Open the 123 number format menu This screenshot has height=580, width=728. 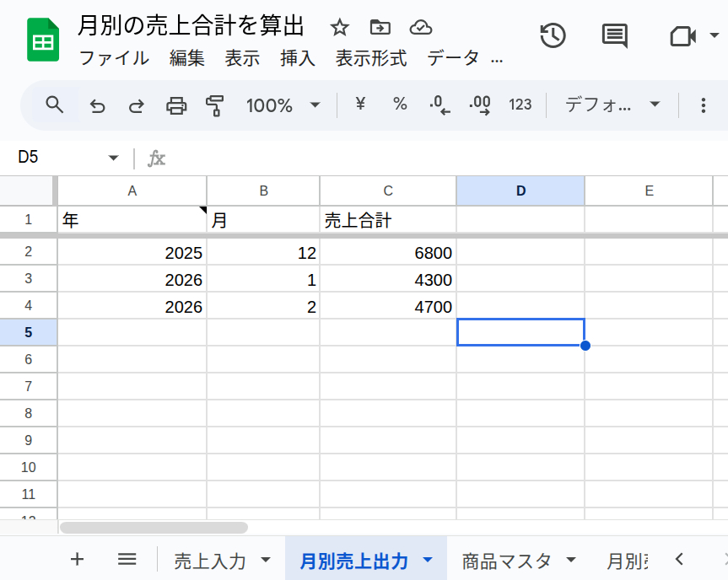pos(520,105)
